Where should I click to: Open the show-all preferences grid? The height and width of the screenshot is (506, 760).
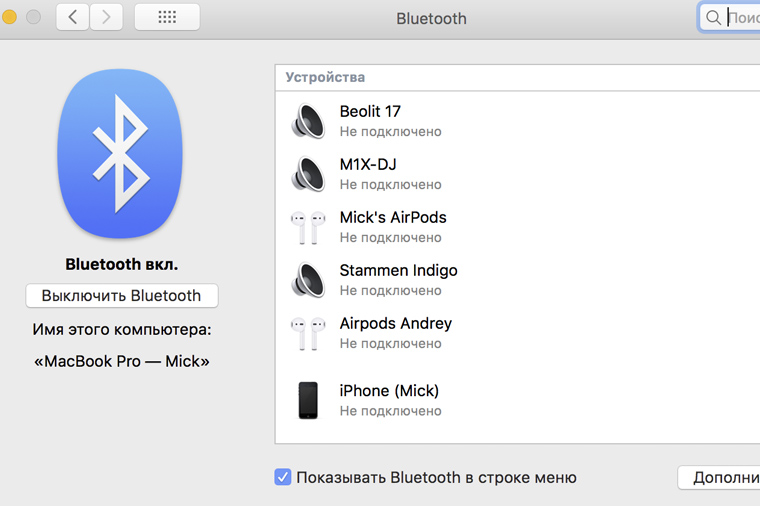(x=167, y=17)
